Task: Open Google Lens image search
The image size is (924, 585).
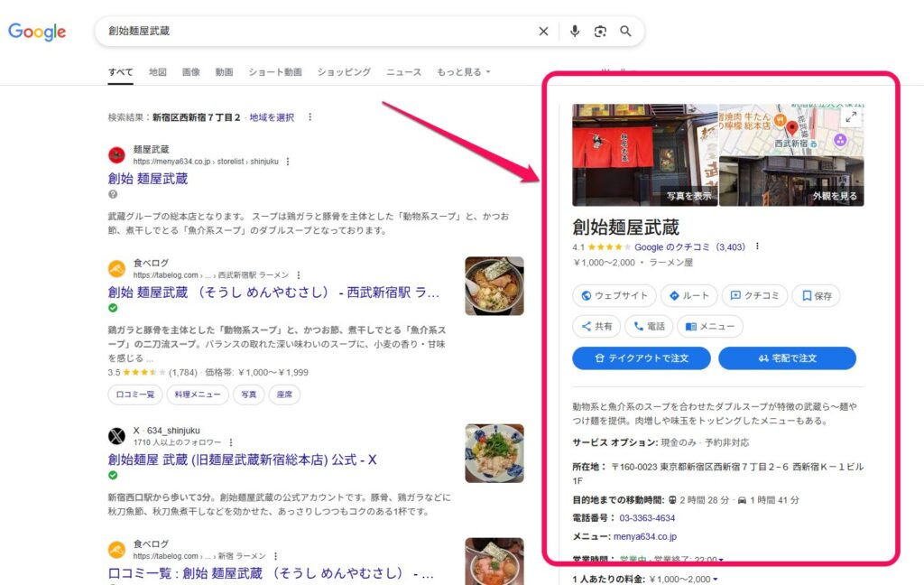Action: [x=600, y=32]
